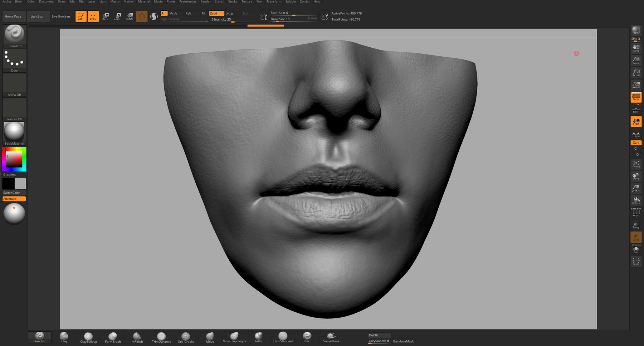The width and height of the screenshot is (644, 346).
Task: Select the ClayBuildup brush
Action: [x=88, y=337]
